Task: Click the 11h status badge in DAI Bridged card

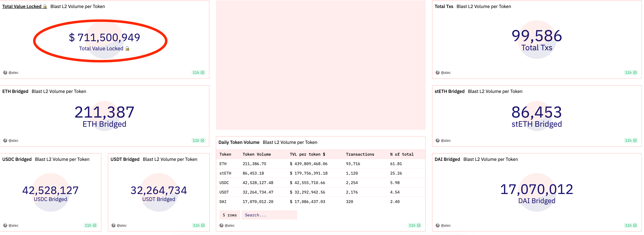Action: pos(631,226)
